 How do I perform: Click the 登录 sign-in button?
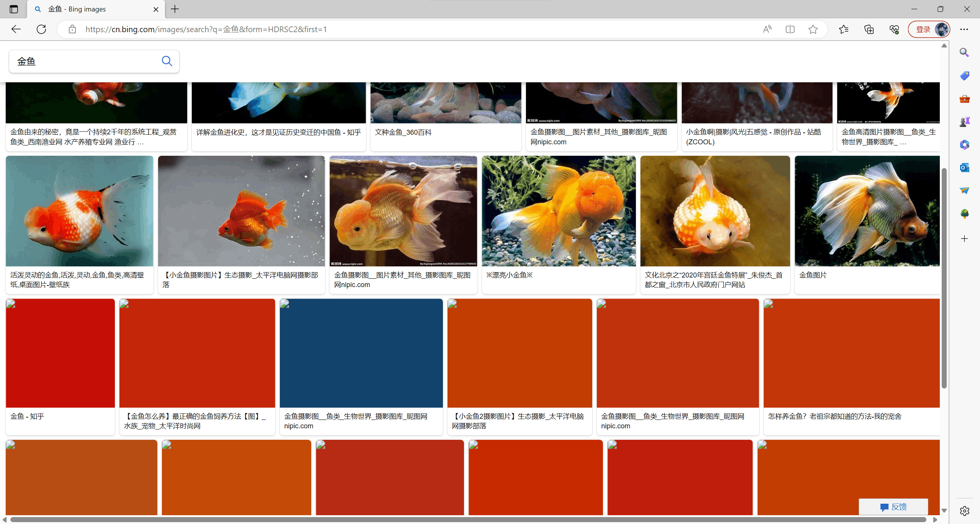929,29
